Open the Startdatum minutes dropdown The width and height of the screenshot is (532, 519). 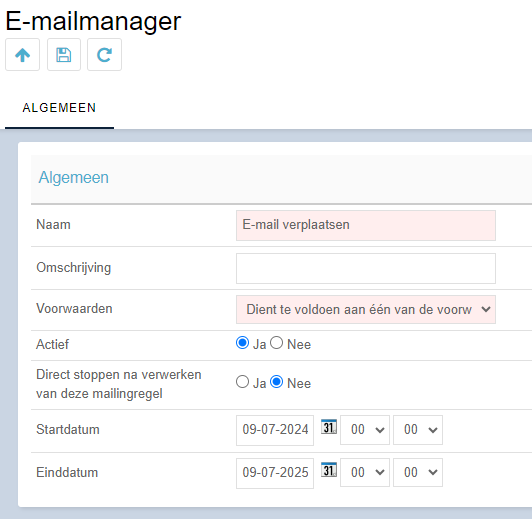[x=418, y=430]
